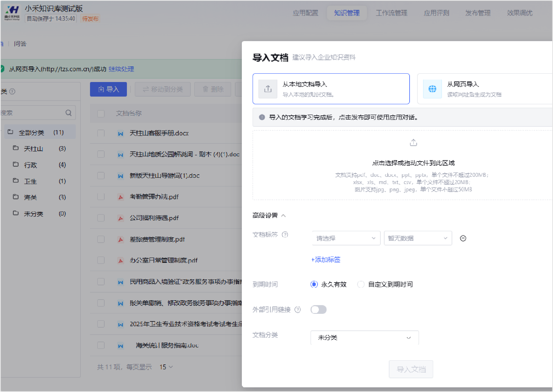The image size is (553, 392).
Task: Select the 自定义到期时间 radio option
Action: point(361,284)
